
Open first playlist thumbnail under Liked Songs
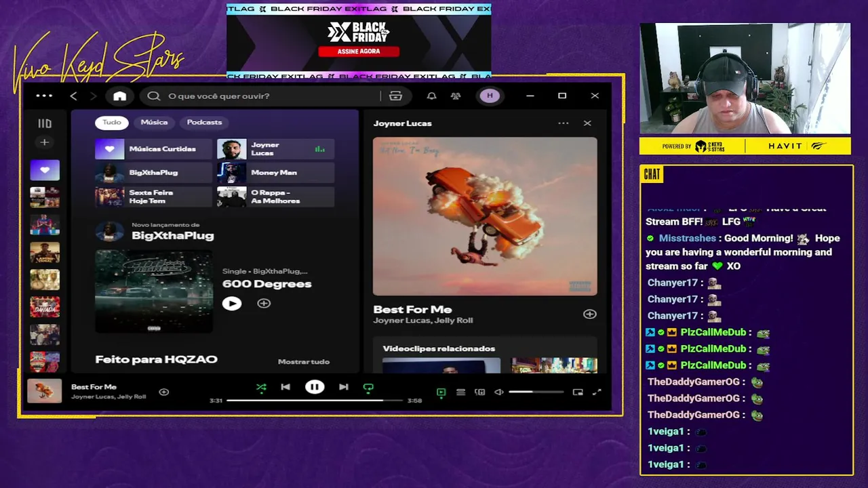[45, 197]
